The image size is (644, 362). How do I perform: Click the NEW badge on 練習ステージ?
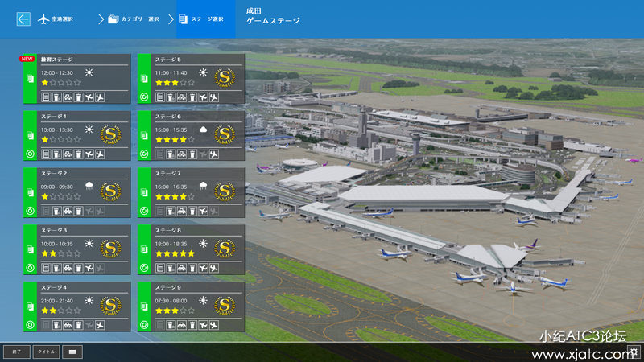tap(27, 59)
